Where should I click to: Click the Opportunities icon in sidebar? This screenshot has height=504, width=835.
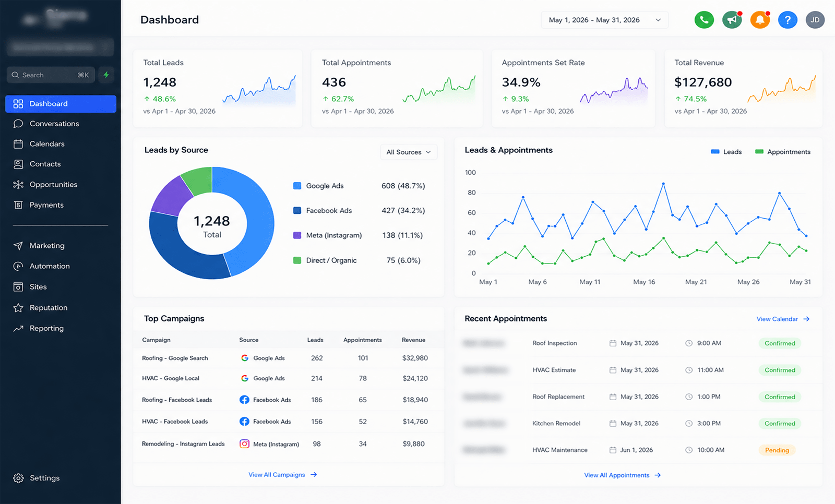(18, 185)
